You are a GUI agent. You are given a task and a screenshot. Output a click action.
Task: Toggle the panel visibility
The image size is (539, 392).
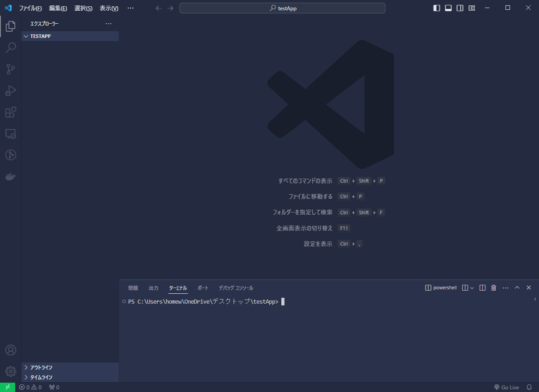448,8
